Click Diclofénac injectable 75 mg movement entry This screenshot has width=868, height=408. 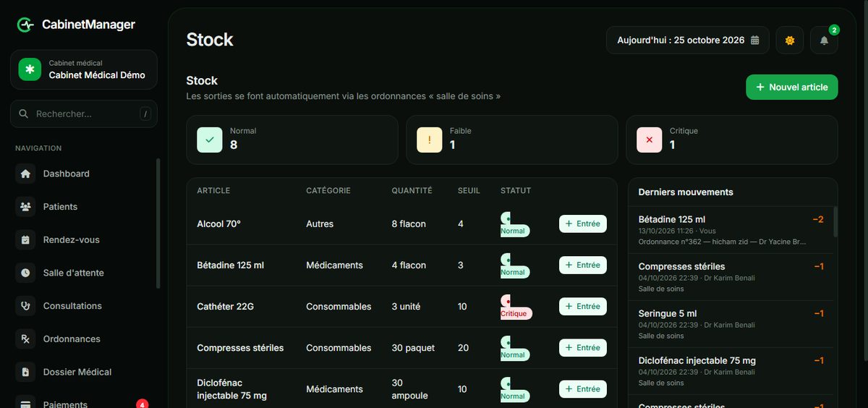point(731,371)
